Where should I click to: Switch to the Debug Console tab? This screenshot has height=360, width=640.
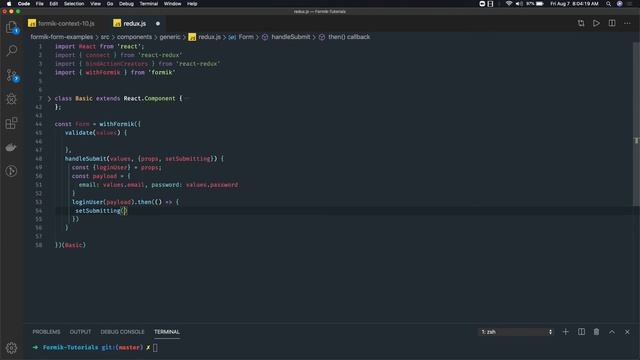pos(122,332)
